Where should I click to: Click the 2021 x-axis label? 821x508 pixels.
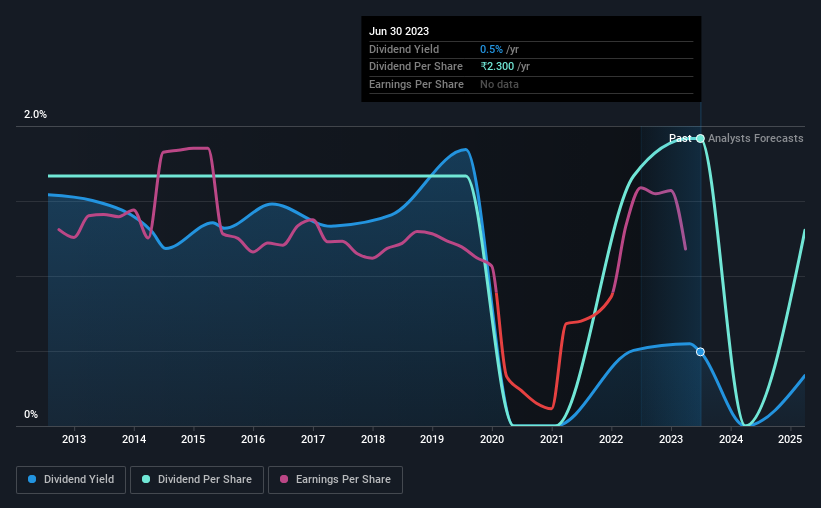click(552, 439)
